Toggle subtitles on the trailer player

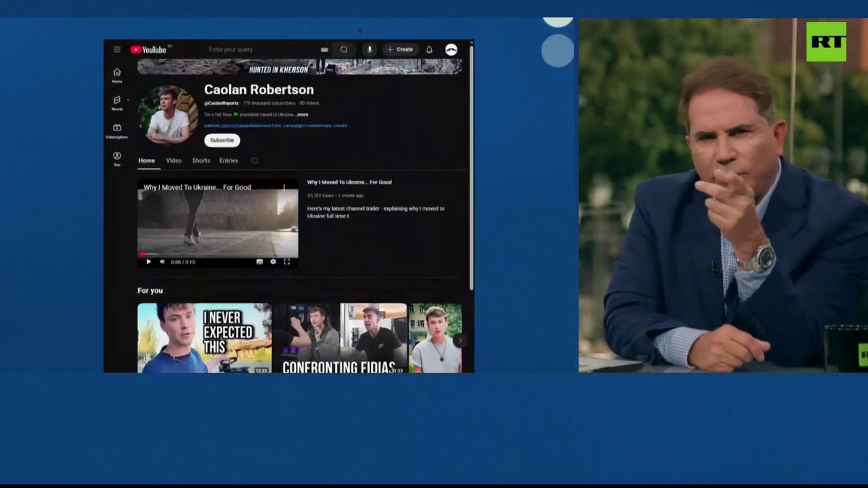260,262
